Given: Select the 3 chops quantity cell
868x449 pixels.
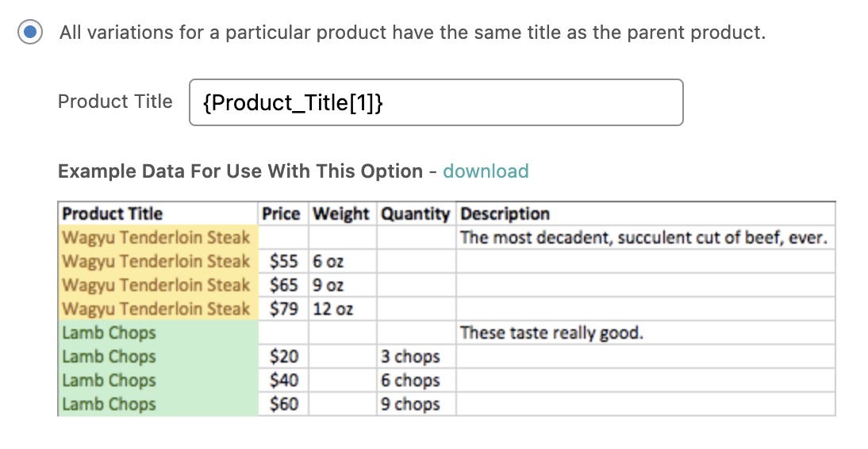Looking at the screenshot, I should click(x=410, y=356).
